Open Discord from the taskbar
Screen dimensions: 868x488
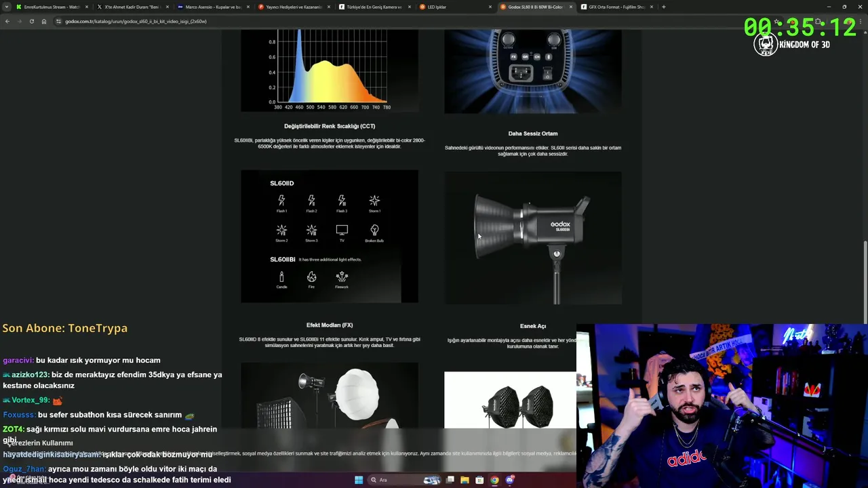pos(509,480)
